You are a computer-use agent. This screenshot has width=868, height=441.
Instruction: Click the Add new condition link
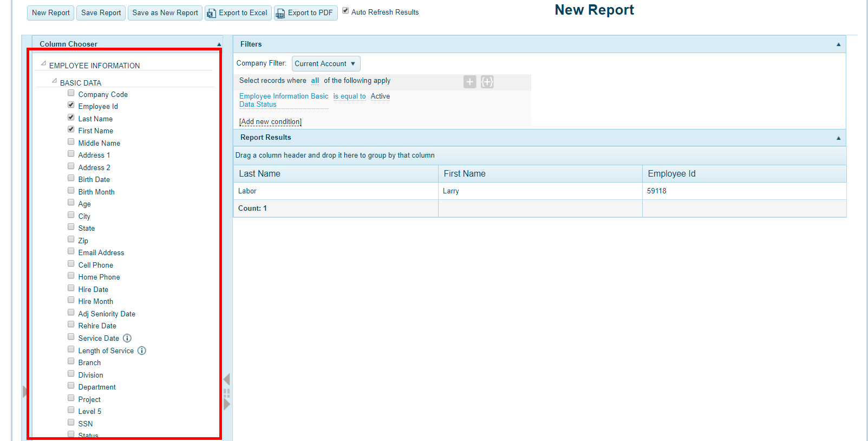pyautogui.click(x=270, y=122)
